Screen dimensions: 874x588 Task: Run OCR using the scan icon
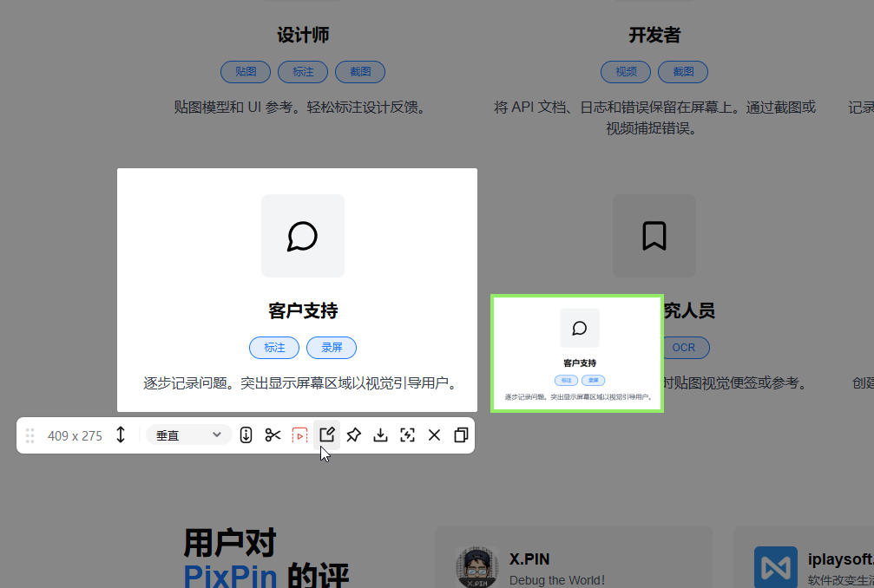pos(407,434)
